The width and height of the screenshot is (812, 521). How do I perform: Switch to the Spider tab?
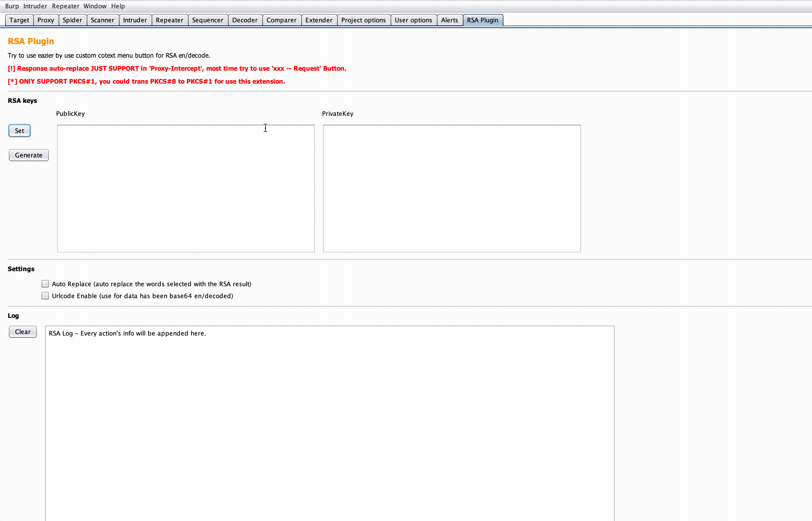click(72, 20)
